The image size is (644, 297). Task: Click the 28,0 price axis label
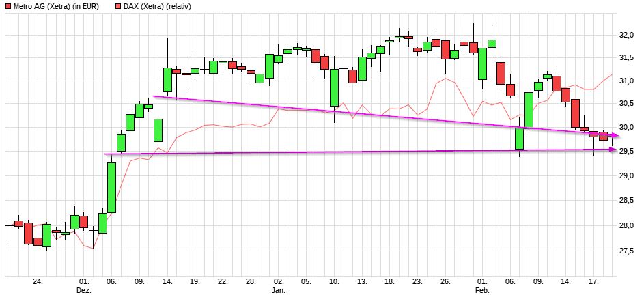[x=628, y=226]
